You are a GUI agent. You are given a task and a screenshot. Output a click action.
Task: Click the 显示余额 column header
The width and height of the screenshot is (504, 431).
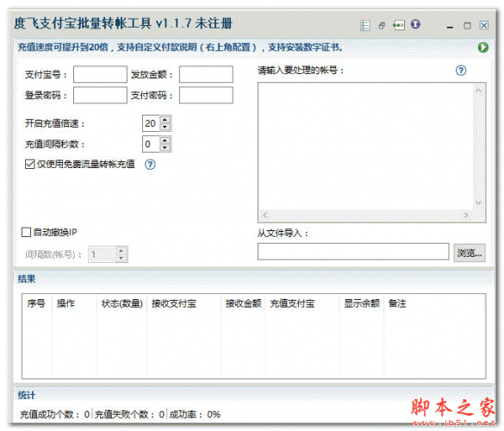362,303
